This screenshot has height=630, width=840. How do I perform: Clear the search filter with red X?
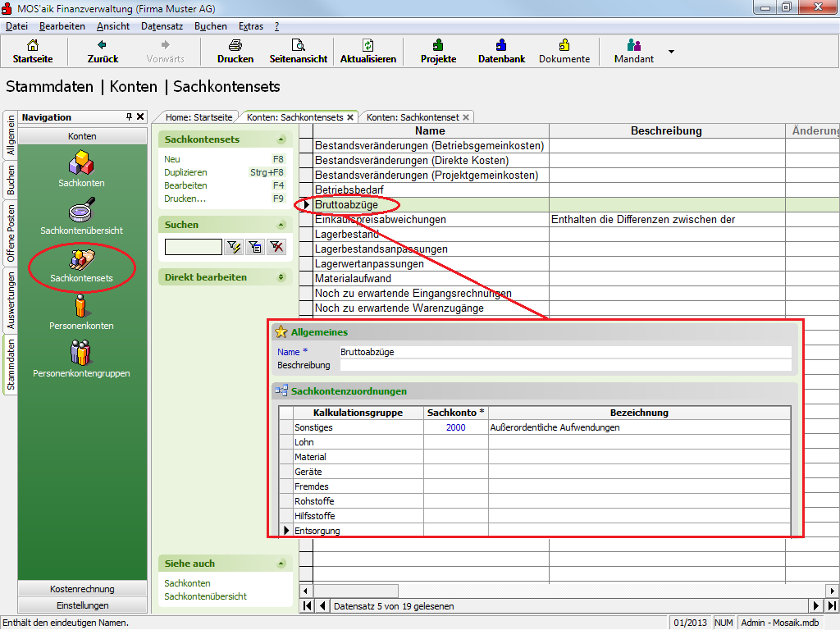point(276,246)
